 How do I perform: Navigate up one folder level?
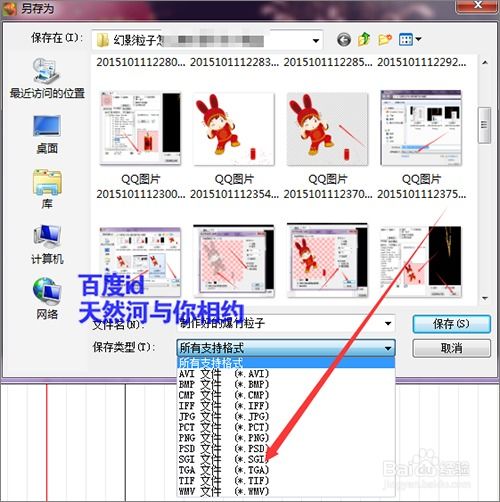click(x=364, y=39)
